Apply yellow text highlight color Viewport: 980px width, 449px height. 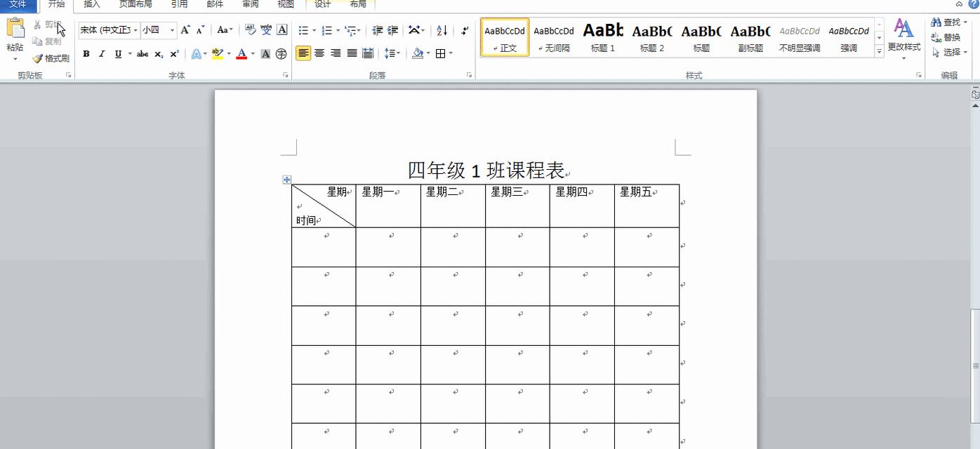pos(217,54)
